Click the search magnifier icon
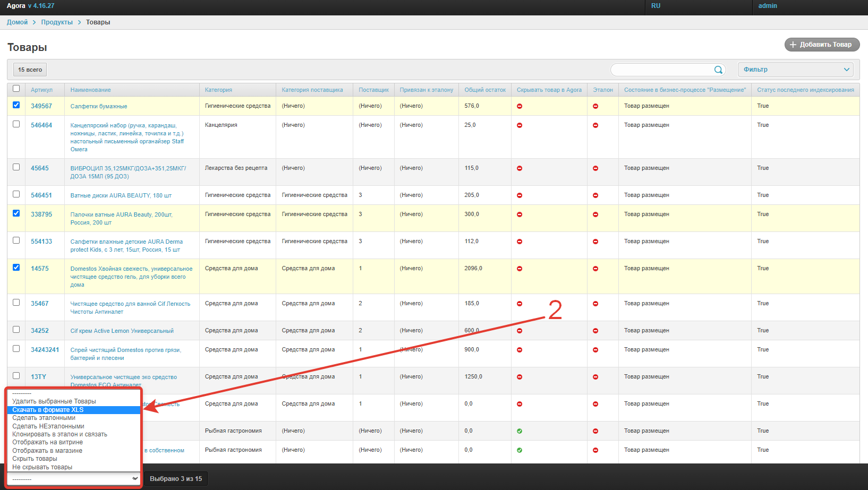 [718, 70]
